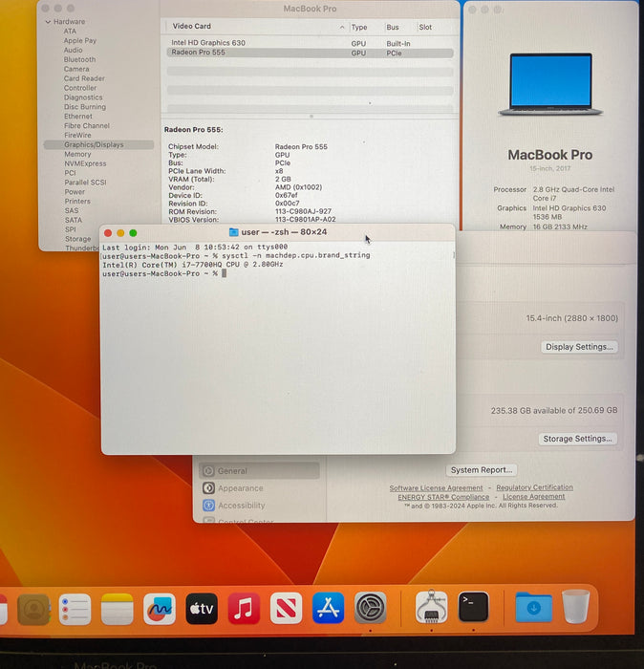Image resolution: width=644 pixels, height=669 pixels.
Task: Open App Store from the Dock
Action: [x=328, y=608]
